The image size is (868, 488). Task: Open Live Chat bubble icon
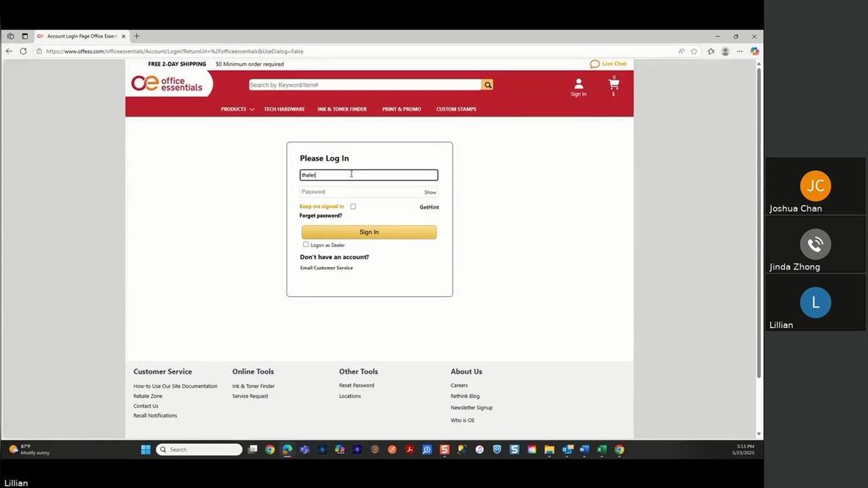(x=595, y=64)
